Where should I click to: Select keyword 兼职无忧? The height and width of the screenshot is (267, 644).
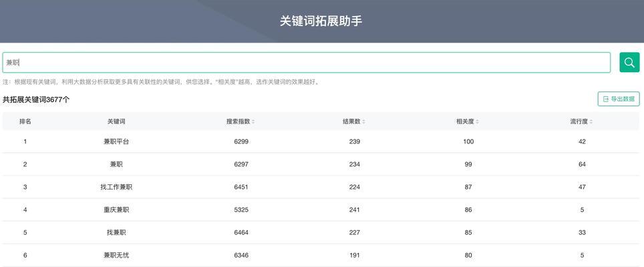click(x=116, y=255)
